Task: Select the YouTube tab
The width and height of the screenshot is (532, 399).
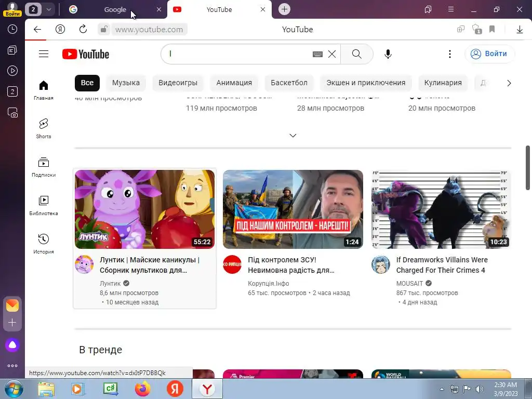Action: click(x=219, y=9)
